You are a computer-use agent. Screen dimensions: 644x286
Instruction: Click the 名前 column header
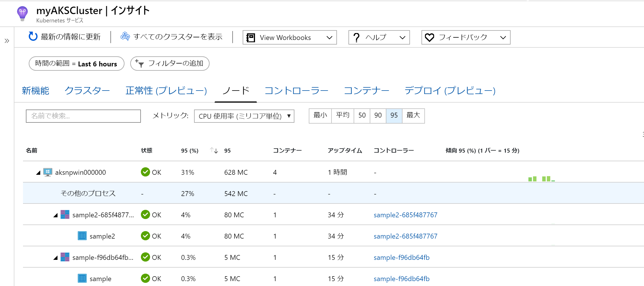(32, 151)
